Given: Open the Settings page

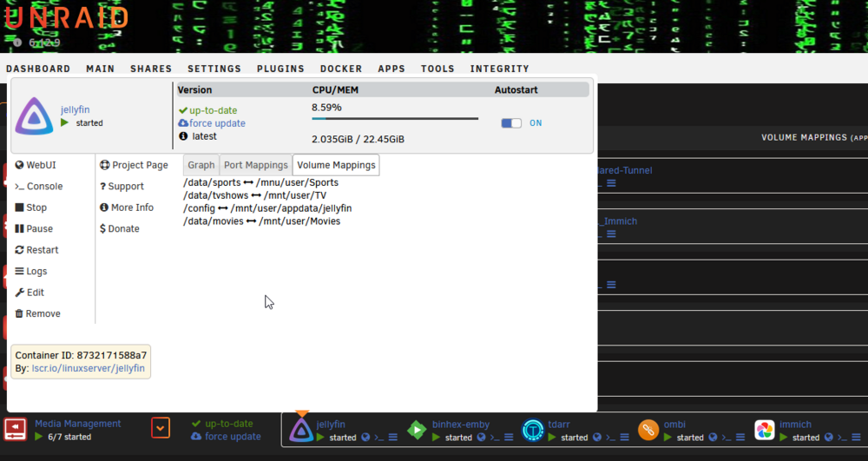Looking at the screenshot, I should pyautogui.click(x=214, y=69).
